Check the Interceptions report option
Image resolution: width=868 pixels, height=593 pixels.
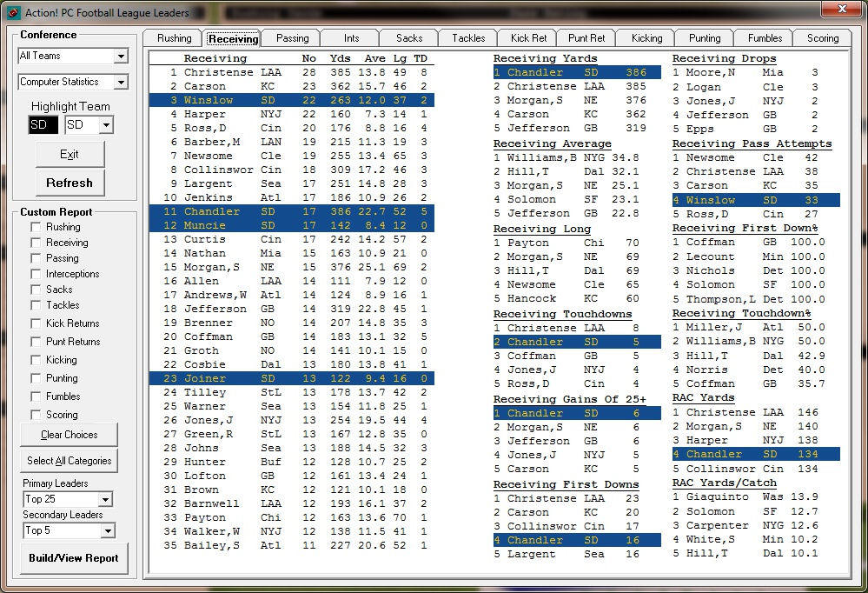[36, 274]
